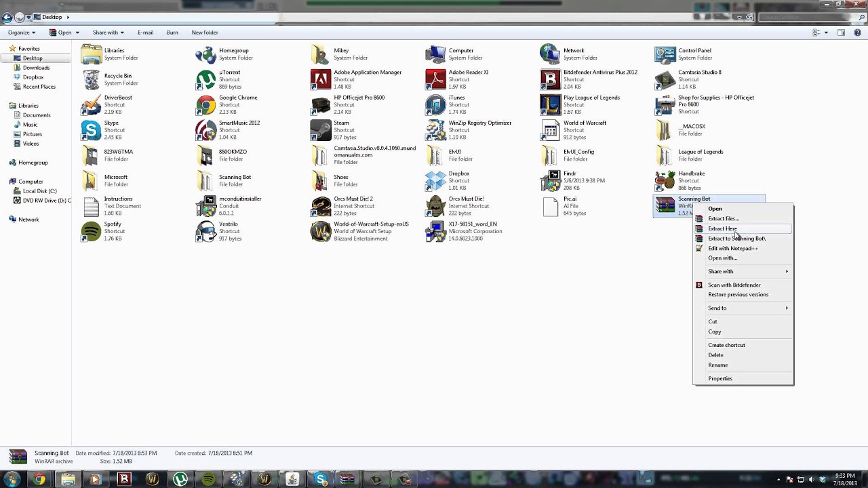The width and height of the screenshot is (868, 488).
Task: Select SmartMusic 2012 shortcut icon
Action: click(206, 130)
